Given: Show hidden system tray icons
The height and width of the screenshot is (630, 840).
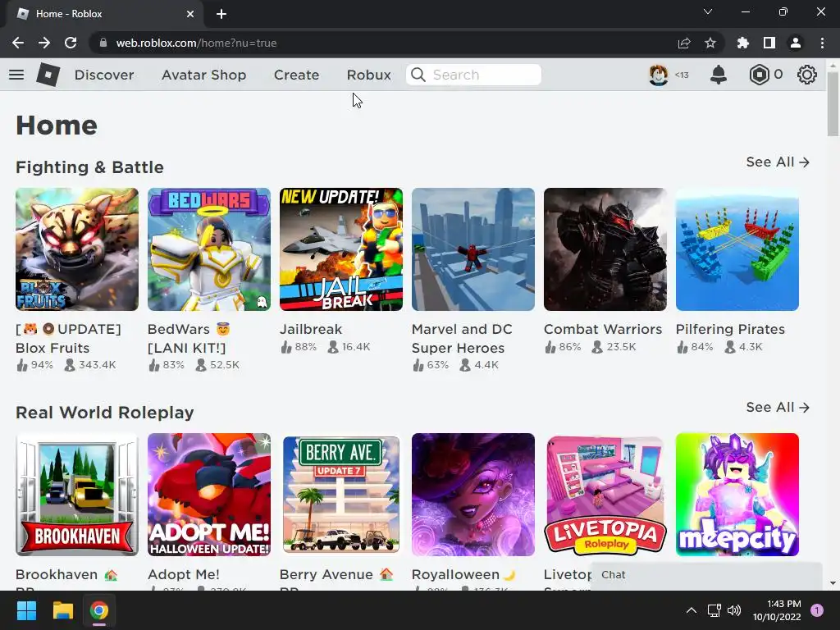Looking at the screenshot, I should [692, 610].
